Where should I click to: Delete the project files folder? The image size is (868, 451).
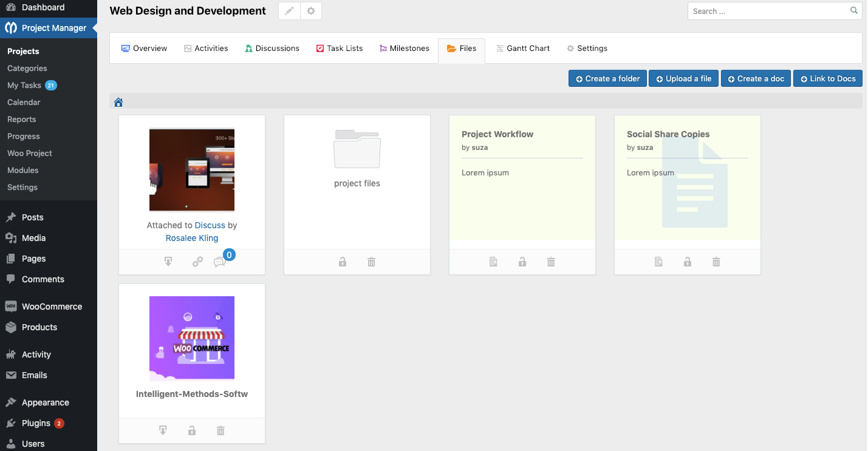coord(371,261)
